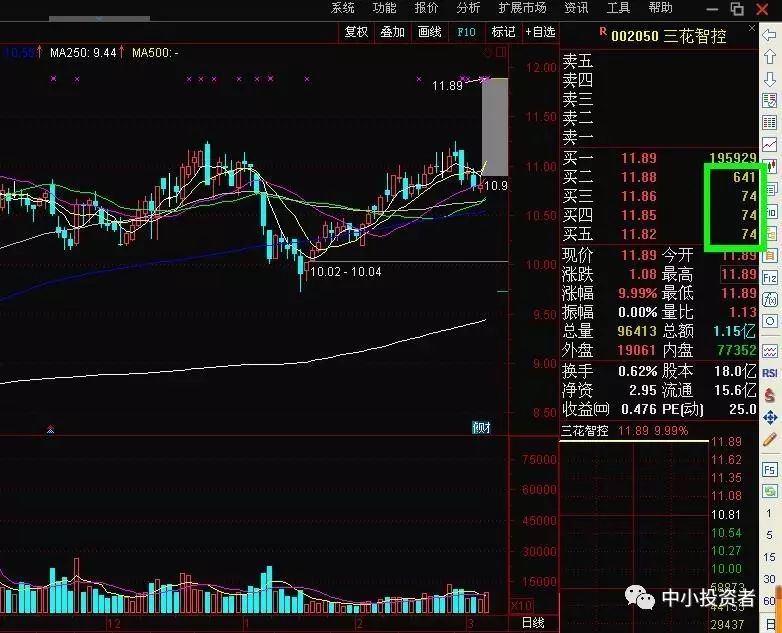Open the 扩展市场 menu
This screenshot has height=633, width=782.
click(x=522, y=8)
